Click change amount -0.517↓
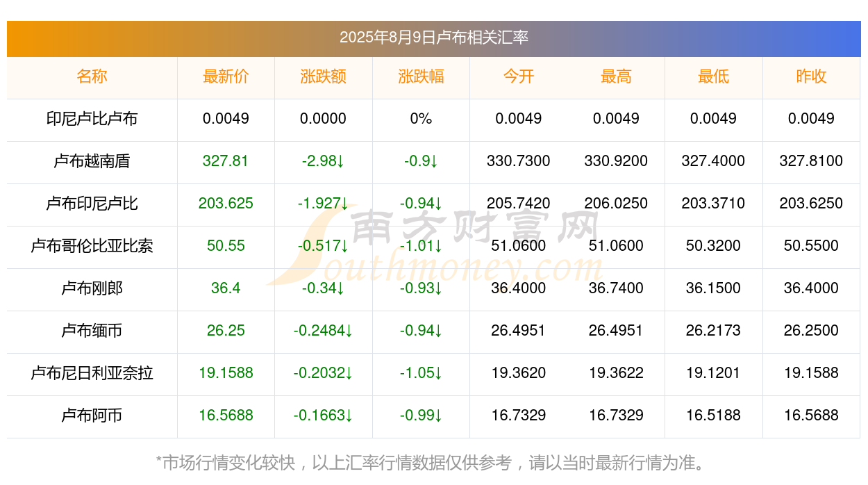Viewport: 868px width, 485px height. (324, 246)
